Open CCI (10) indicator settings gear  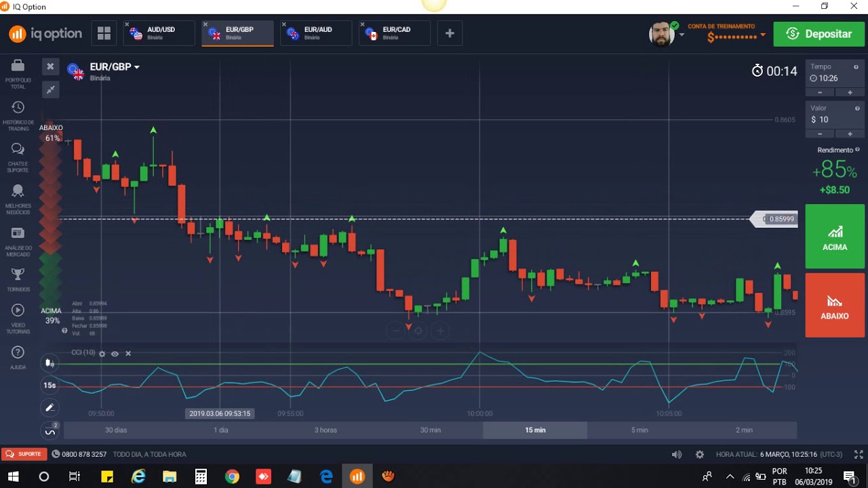[x=102, y=354]
